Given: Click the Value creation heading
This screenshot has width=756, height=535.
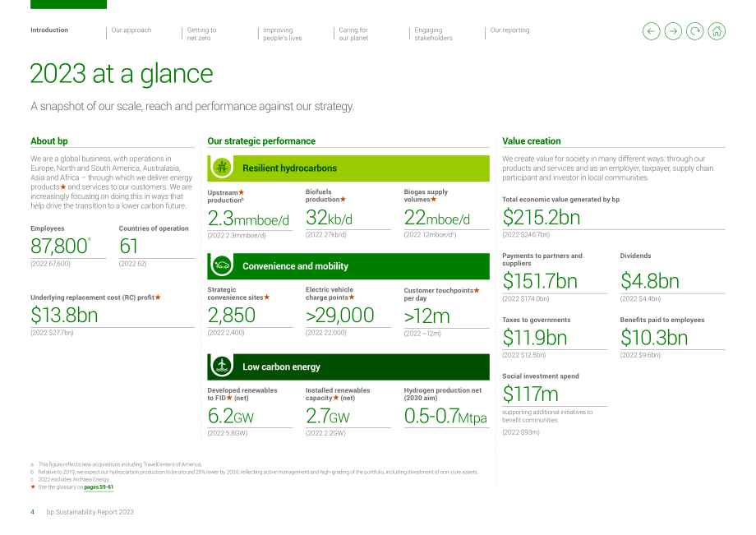Looking at the screenshot, I should click(x=532, y=141).
